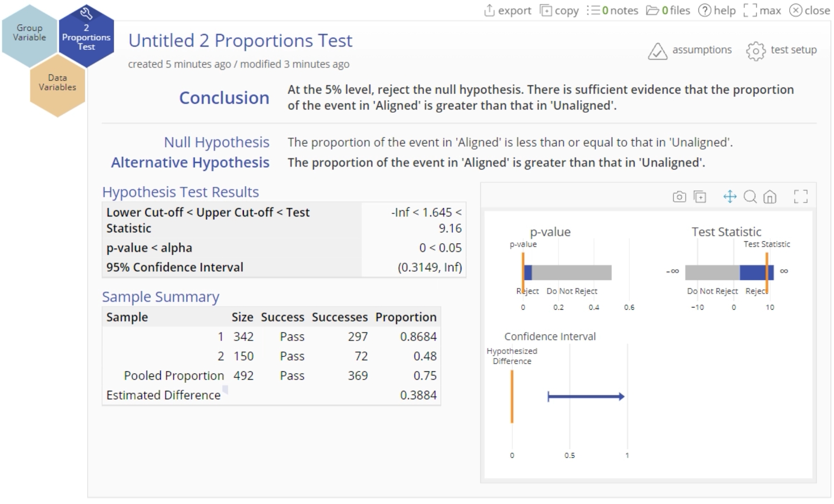Select the Data Variables hexagon
This screenshot has height=504, width=834.
pos(57,84)
